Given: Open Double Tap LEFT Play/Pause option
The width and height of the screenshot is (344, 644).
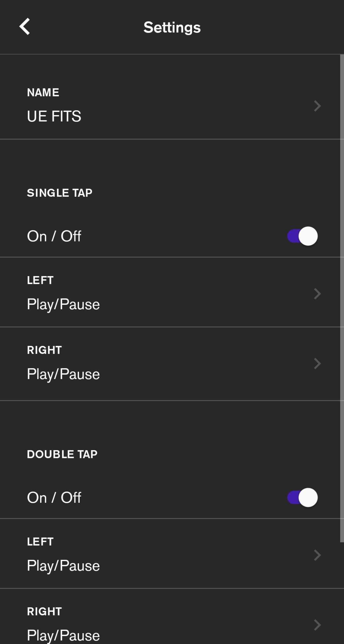Looking at the screenshot, I should pyautogui.click(x=63, y=566).
